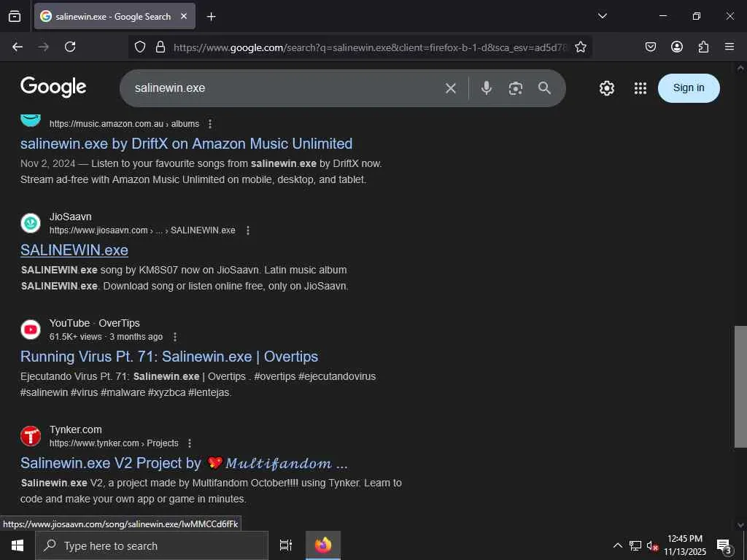Click the Sign in button
The width and height of the screenshot is (747, 560).
click(689, 88)
